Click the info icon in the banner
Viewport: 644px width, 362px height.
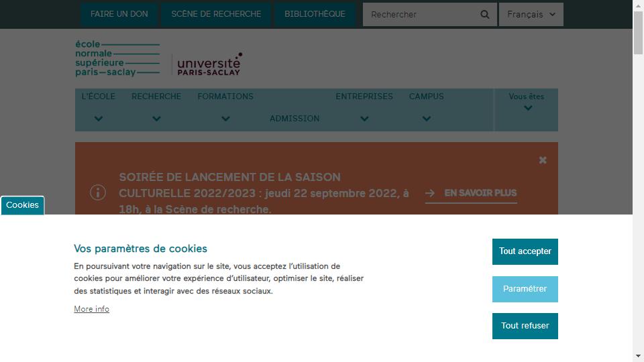click(98, 192)
